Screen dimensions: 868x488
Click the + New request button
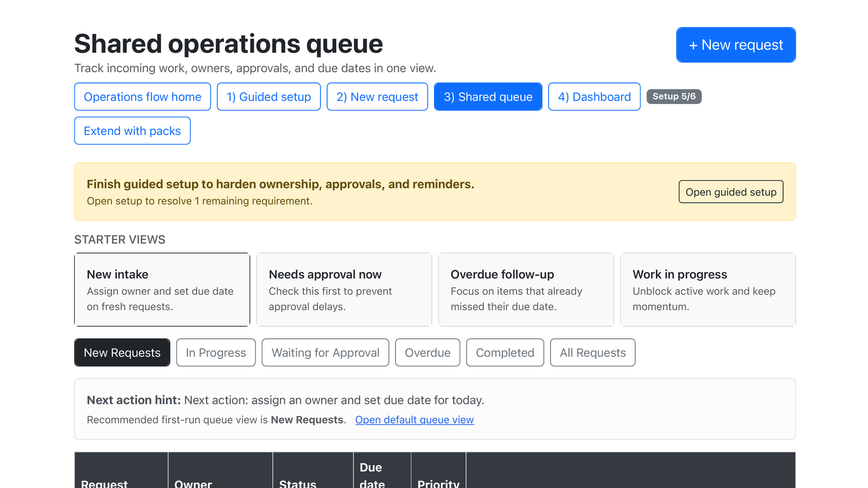point(736,44)
